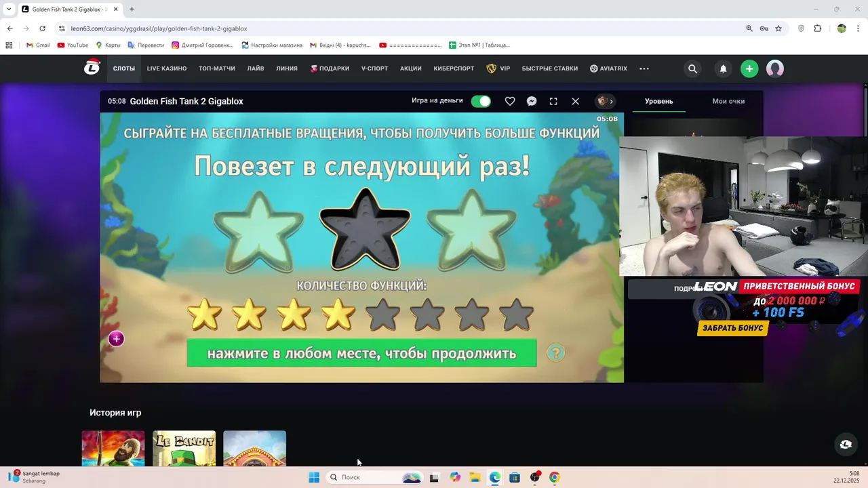This screenshot has width=868, height=488.
Task: Click the green plus deposit button
Action: pyautogui.click(x=749, y=68)
